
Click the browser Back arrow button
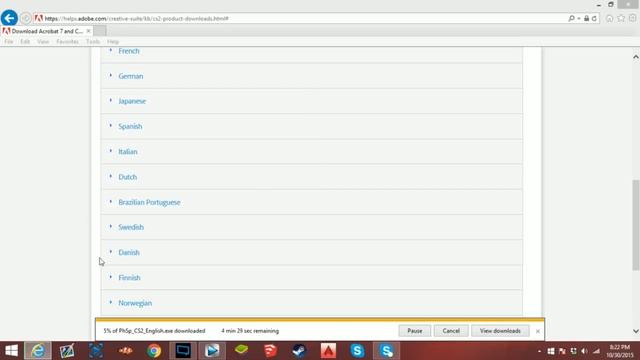click(x=9, y=18)
